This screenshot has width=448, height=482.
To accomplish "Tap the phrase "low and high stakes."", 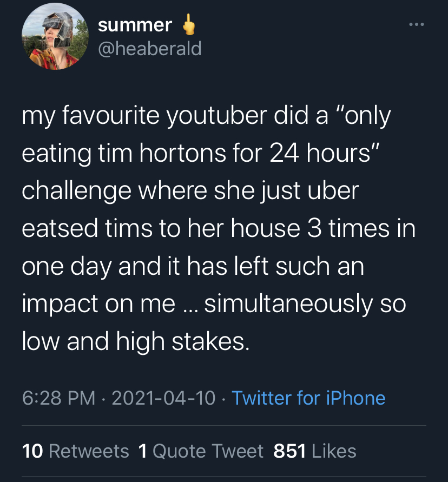I will point(136,341).
